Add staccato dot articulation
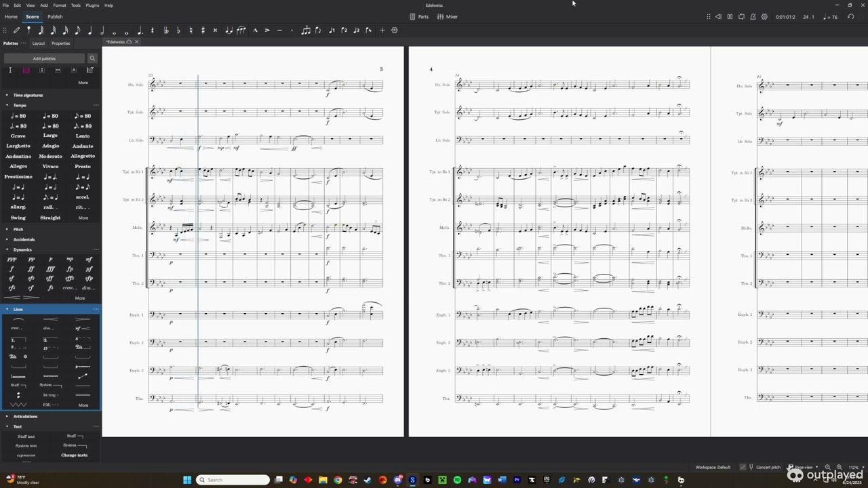 tap(292, 30)
